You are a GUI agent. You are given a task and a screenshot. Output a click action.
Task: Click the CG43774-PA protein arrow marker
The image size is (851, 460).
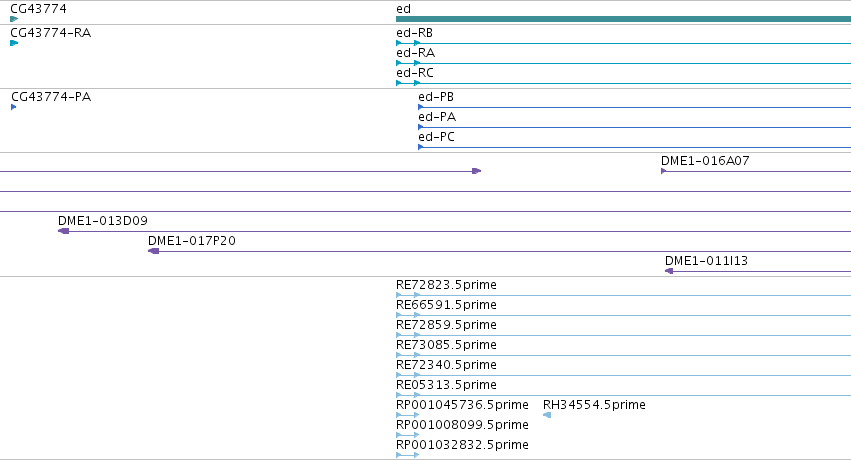pyautogui.click(x=14, y=107)
